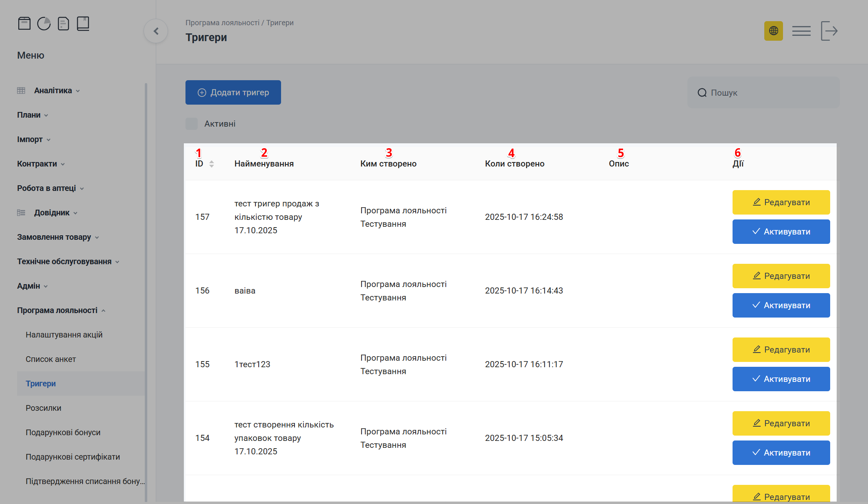Click Редагувати for trigger 157
The image size is (868, 504).
(781, 202)
